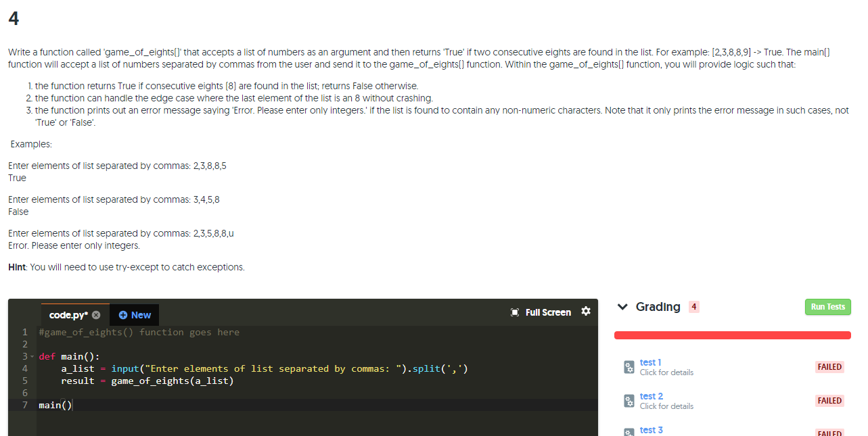Screen dimensions: 868x436
Task: Open test 2 details link
Action: tap(649, 396)
